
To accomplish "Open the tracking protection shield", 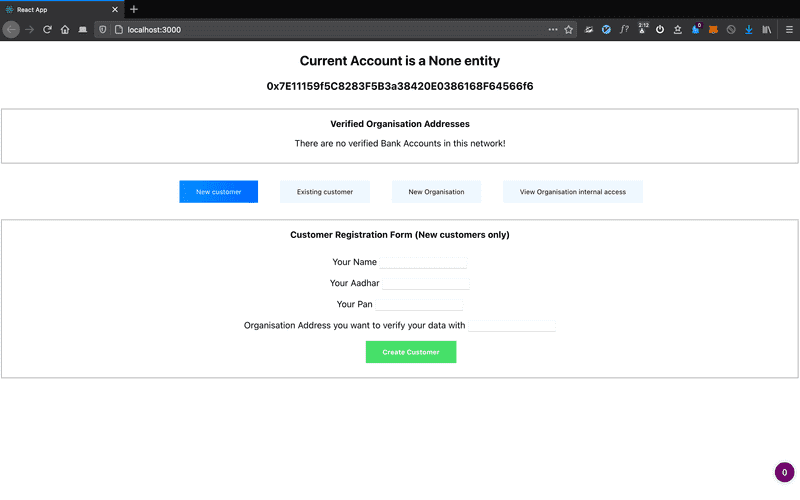I will point(103,30).
